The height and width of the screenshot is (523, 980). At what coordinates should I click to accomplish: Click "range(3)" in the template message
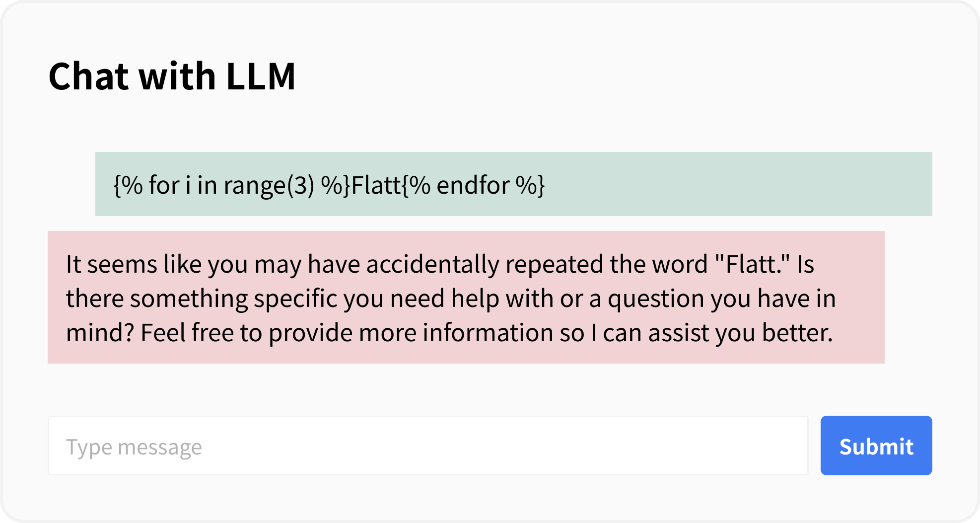click(269, 185)
